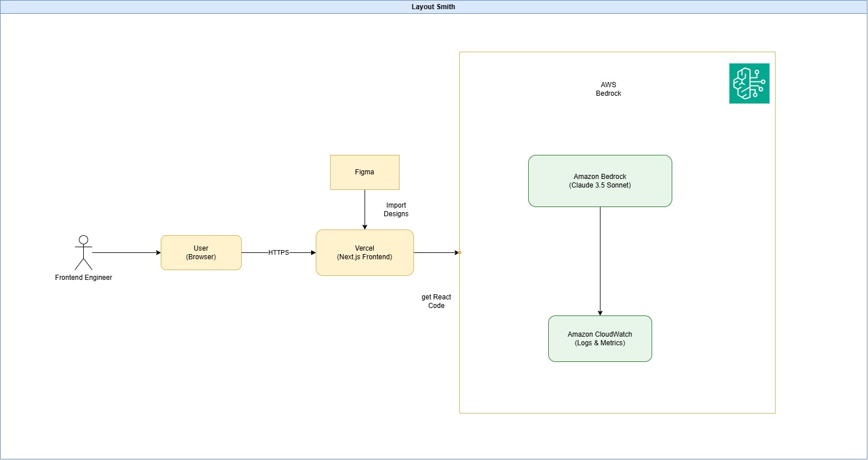Click the Import Designs label

[396, 209]
